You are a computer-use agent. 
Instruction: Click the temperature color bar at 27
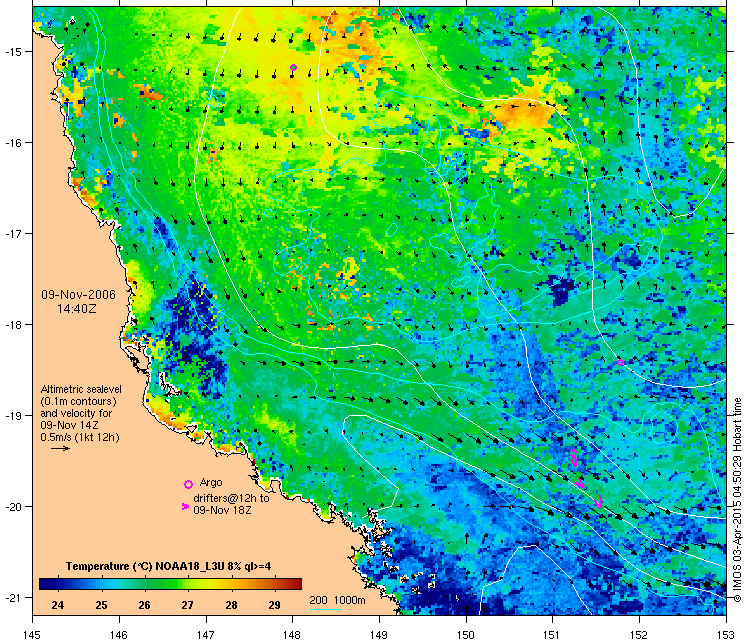point(188,584)
